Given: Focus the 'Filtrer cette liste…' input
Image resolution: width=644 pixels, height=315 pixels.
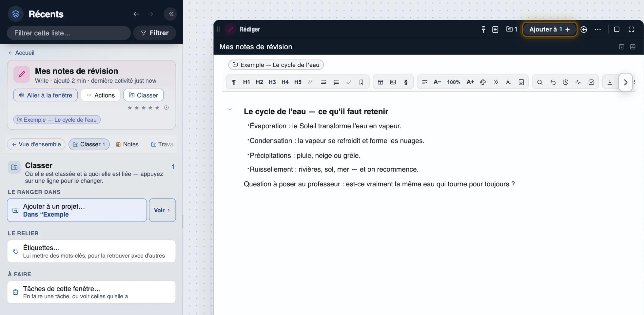Looking at the screenshot, I should point(69,33).
